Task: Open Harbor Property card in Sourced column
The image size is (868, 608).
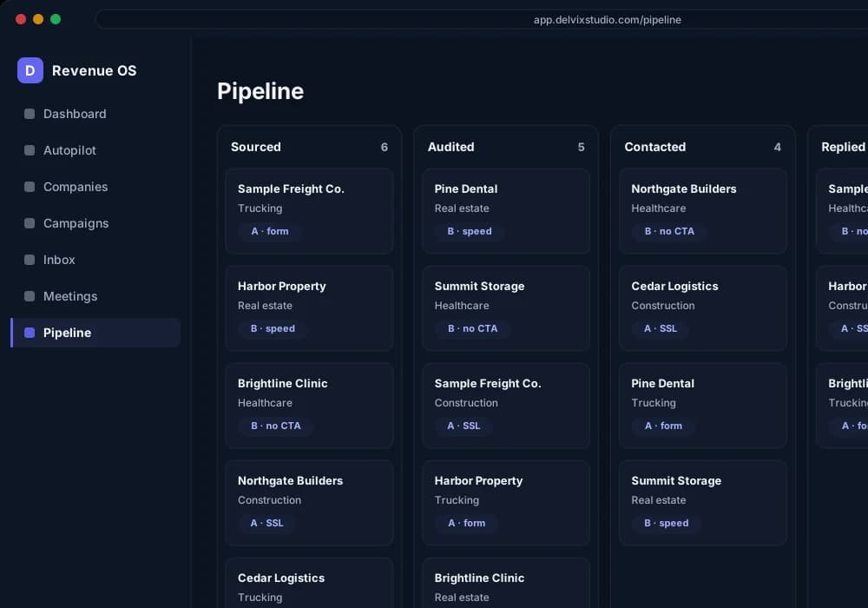Action: tap(310, 308)
